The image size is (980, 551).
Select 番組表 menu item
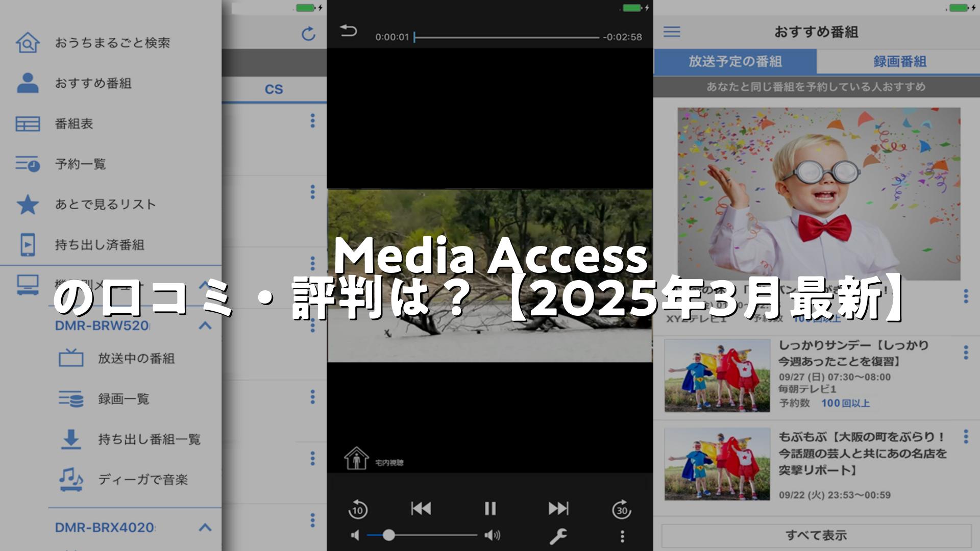(x=74, y=123)
